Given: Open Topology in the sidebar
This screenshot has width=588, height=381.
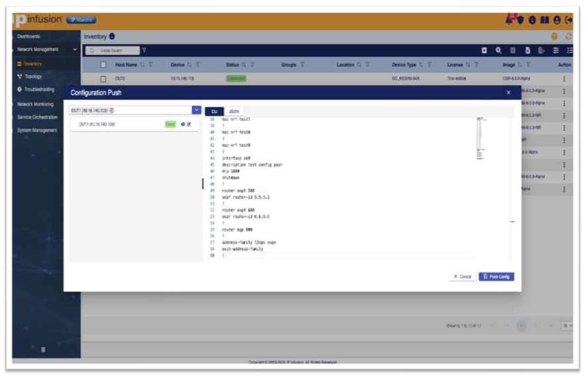Looking at the screenshot, I should click(x=33, y=77).
